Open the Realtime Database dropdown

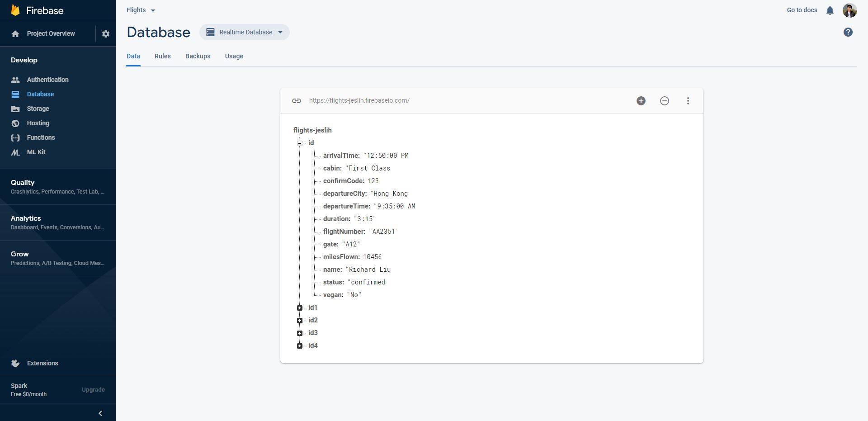[245, 32]
